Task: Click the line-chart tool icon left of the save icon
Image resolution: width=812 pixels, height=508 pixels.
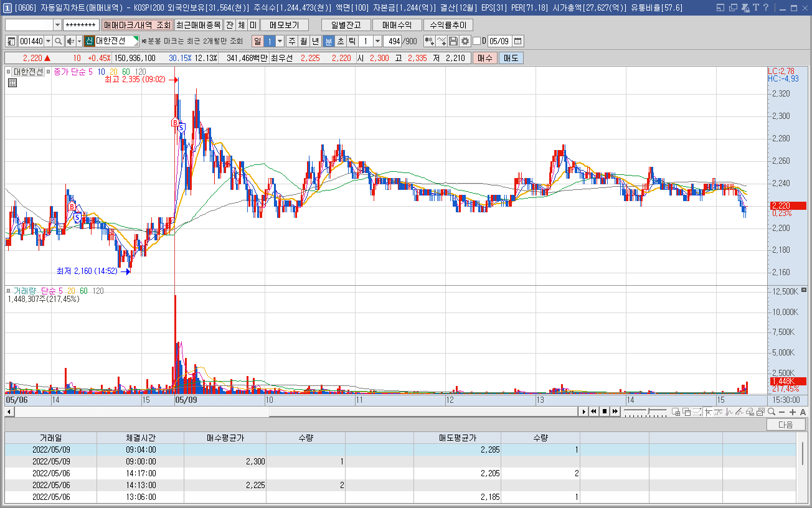Action: pos(441,41)
